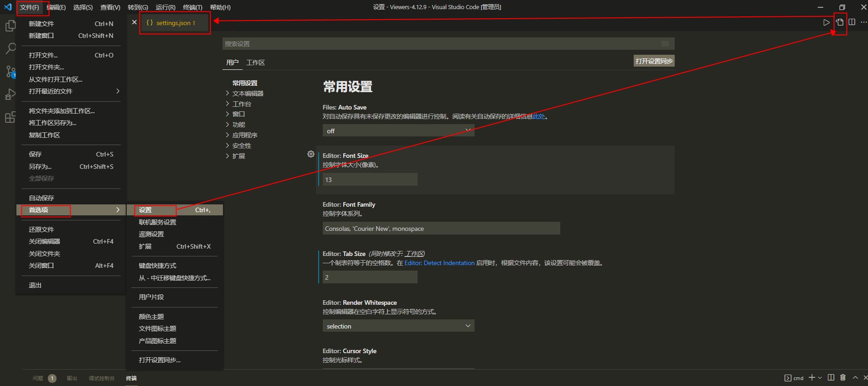Choose 设置 in preferences submenu
This screenshot has width=868, height=386.
coord(175,210)
